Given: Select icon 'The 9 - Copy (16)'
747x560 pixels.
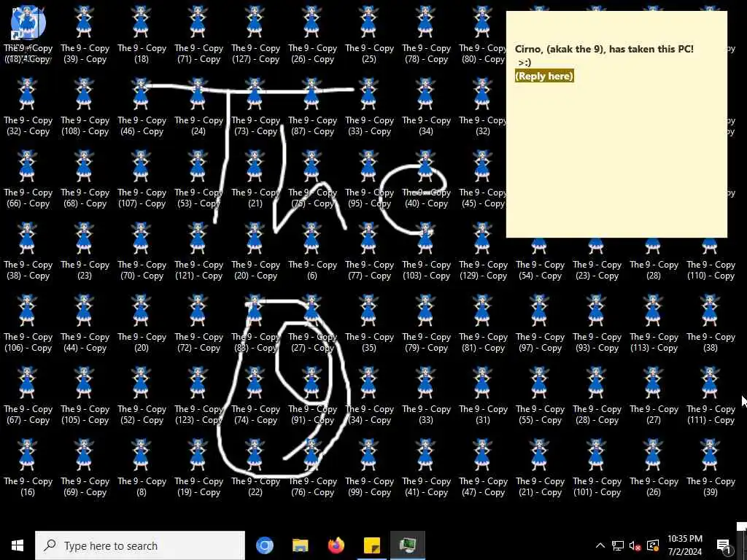Looking at the screenshot, I should [x=28, y=468].
